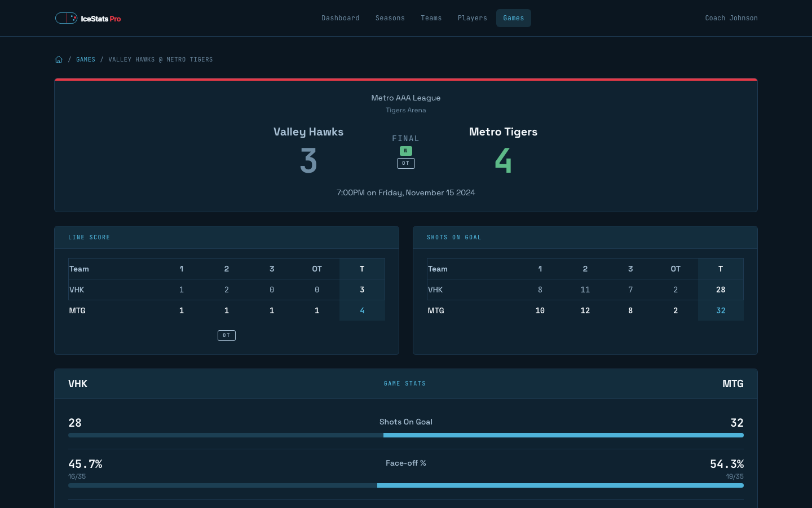Click MTG shots total 32 in table
Viewport: 812px width, 508px height.
721,310
